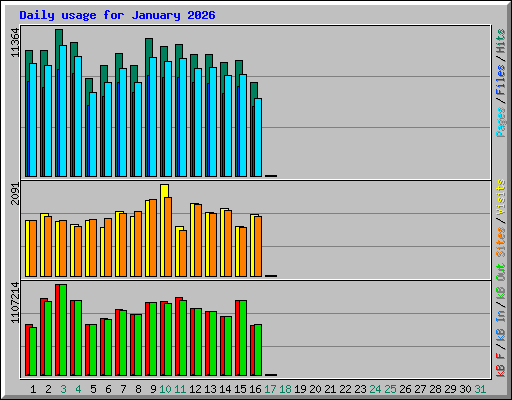Click the cyan files bar for day 16
Screen dimensions: 512x400
coord(258,137)
